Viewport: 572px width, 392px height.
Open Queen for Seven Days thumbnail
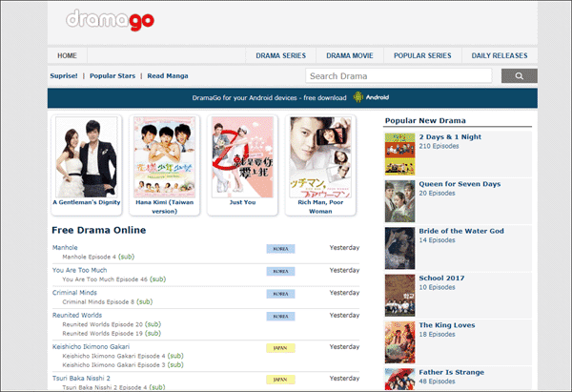(399, 201)
